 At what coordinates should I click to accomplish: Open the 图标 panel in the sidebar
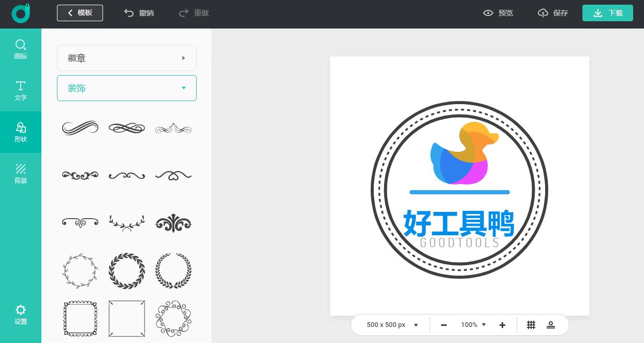click(21, 49)
